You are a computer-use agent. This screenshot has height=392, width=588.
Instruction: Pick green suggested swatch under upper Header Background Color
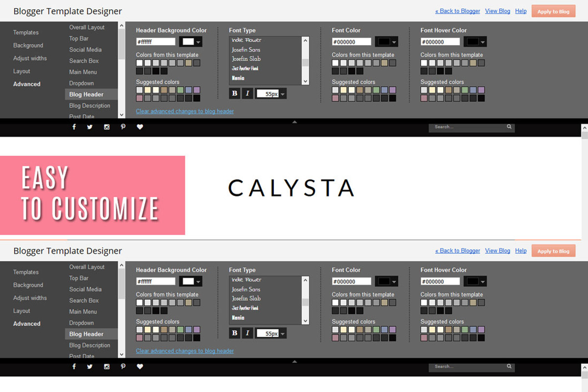point(180,90)
